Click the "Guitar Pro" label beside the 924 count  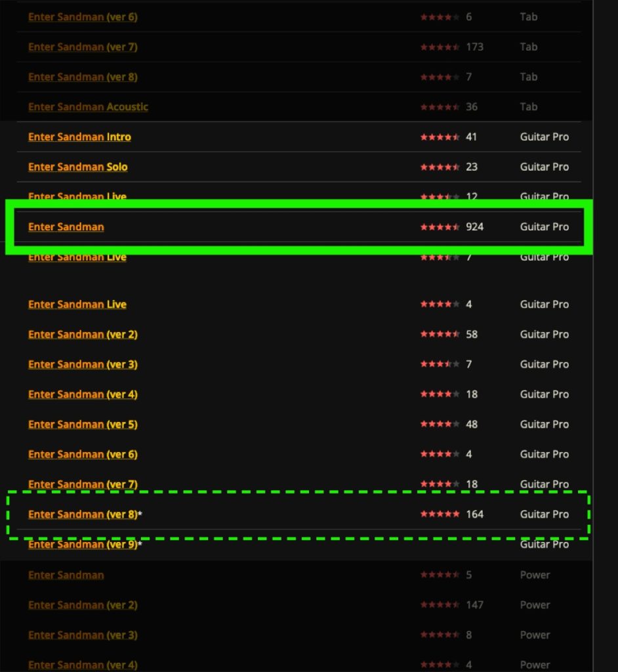pos(545,226)
